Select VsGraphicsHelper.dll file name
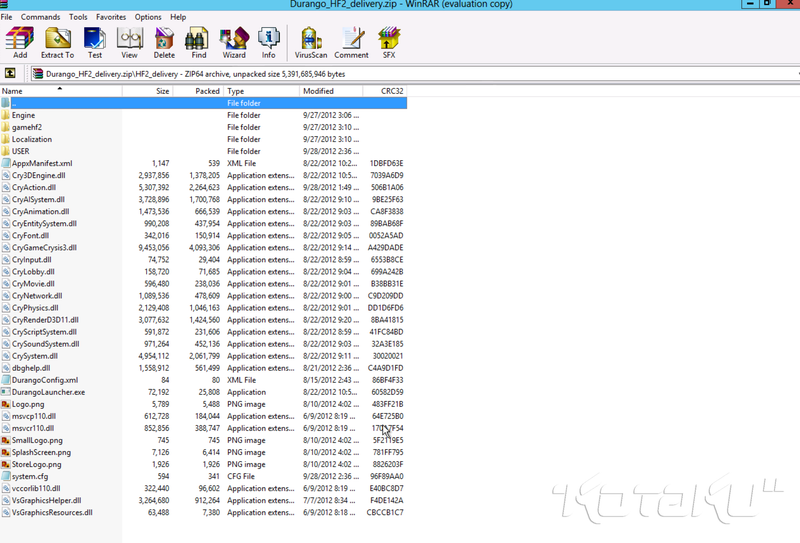Screen dimensions: 800x543 [46, 501]
